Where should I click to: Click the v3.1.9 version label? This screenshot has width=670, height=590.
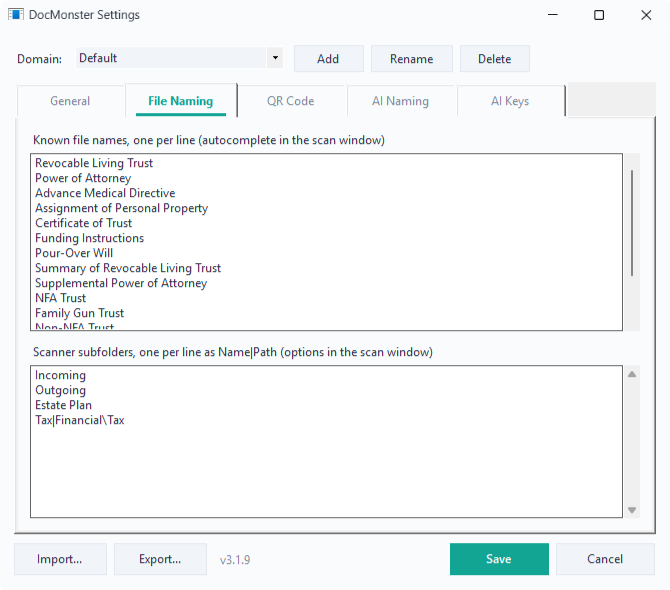pos(235,560)
